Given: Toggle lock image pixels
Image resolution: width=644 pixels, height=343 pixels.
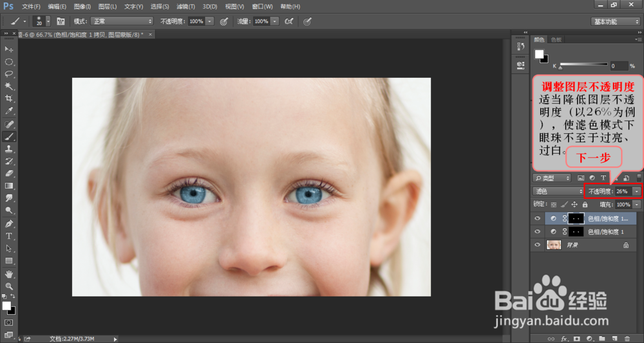Looking at the screenshot, I should 564,205.
